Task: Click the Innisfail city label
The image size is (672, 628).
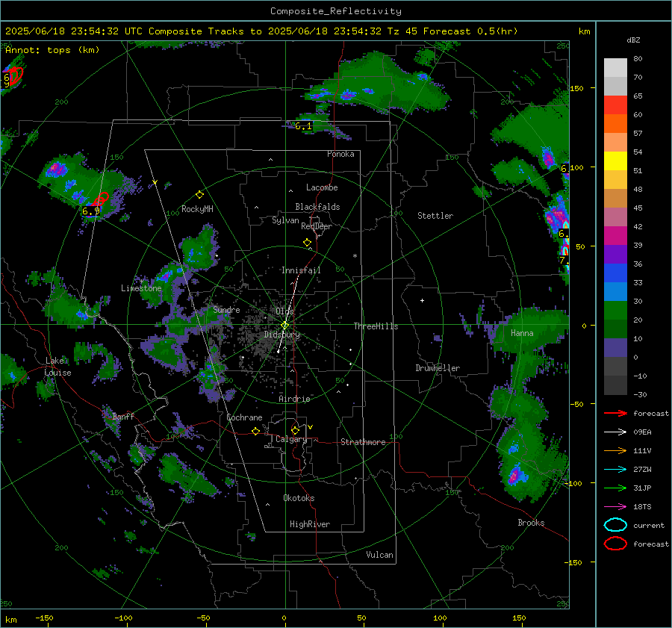Action: click(x=301, y=270)
